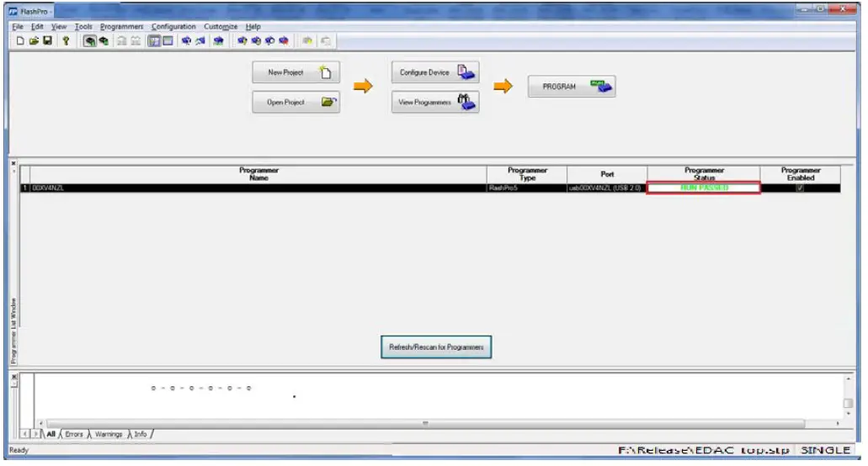Viewport: 868px width, 466px height.
Task: Select programmer name 00XV4NZL cell
Action: click(258, 188)
